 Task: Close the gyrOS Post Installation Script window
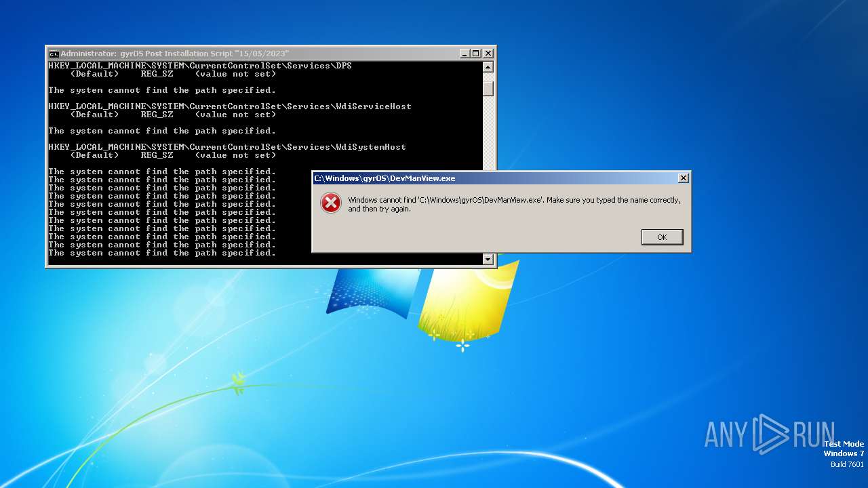tap(488, 54)
